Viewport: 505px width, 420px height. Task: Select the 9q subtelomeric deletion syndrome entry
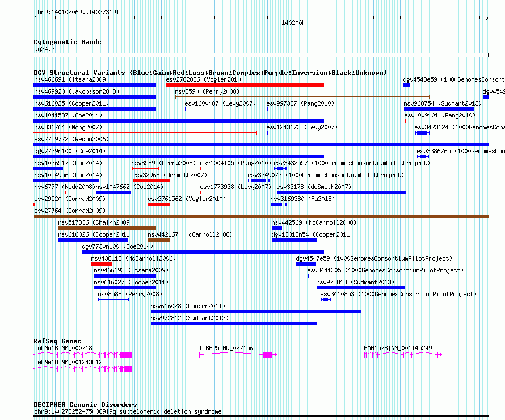pos(128,411)
